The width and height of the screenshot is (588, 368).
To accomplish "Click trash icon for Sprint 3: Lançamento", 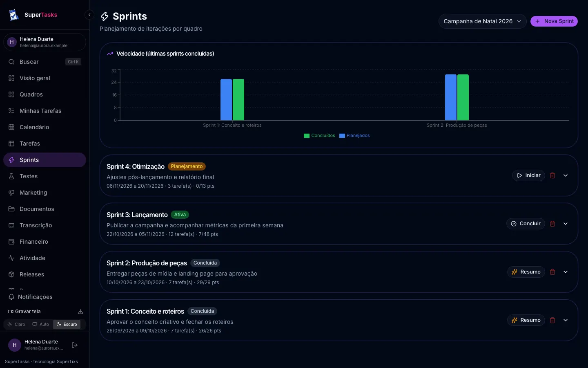I will point(552,224).
